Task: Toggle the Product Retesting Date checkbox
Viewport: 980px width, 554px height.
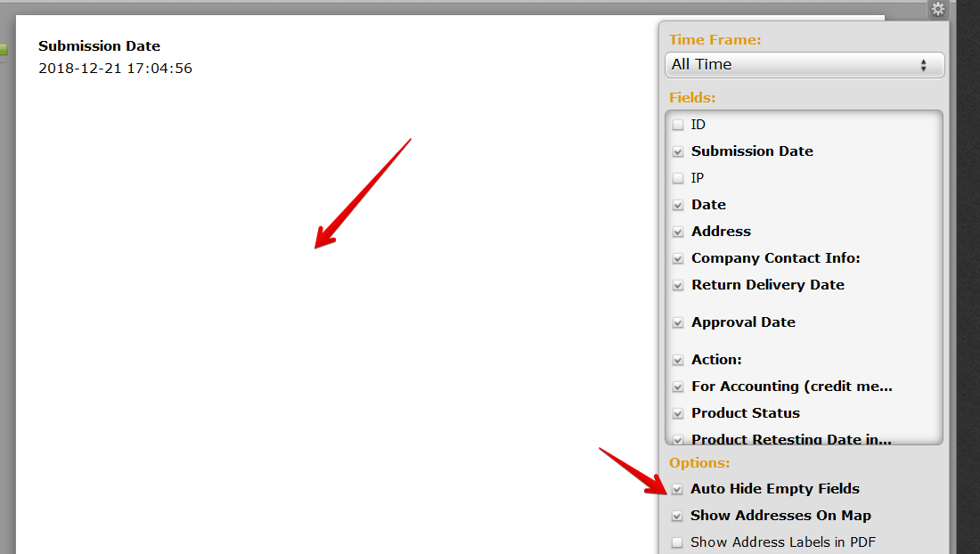Action: [x=678, y=439]
